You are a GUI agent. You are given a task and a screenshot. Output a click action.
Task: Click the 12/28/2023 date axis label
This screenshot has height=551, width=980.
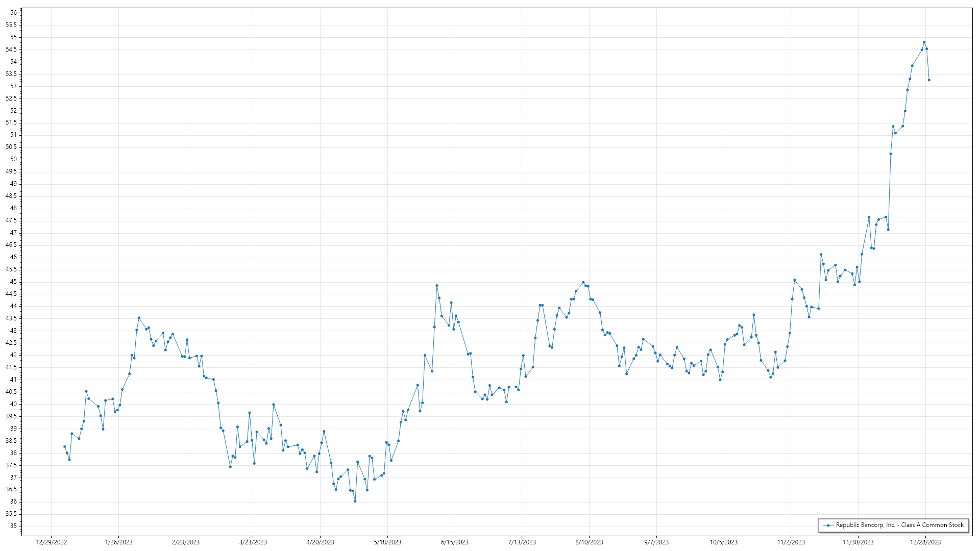coord(925,542)
